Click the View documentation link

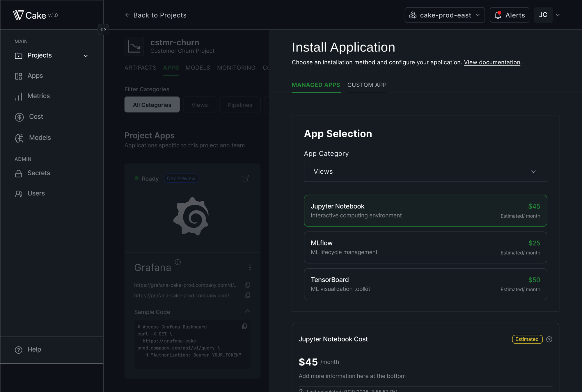click(492, 62)
